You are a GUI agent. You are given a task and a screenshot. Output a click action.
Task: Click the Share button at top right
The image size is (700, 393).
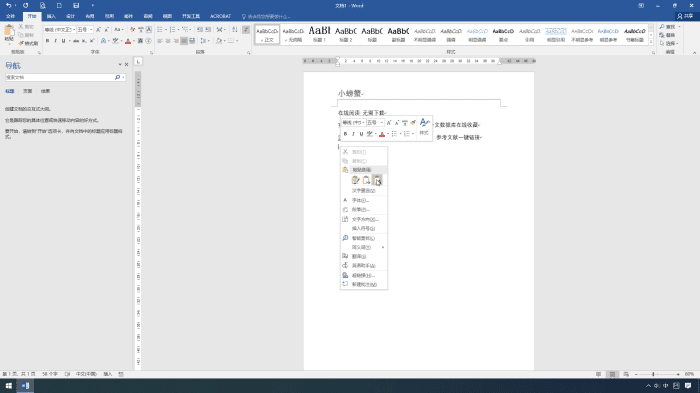686,16
